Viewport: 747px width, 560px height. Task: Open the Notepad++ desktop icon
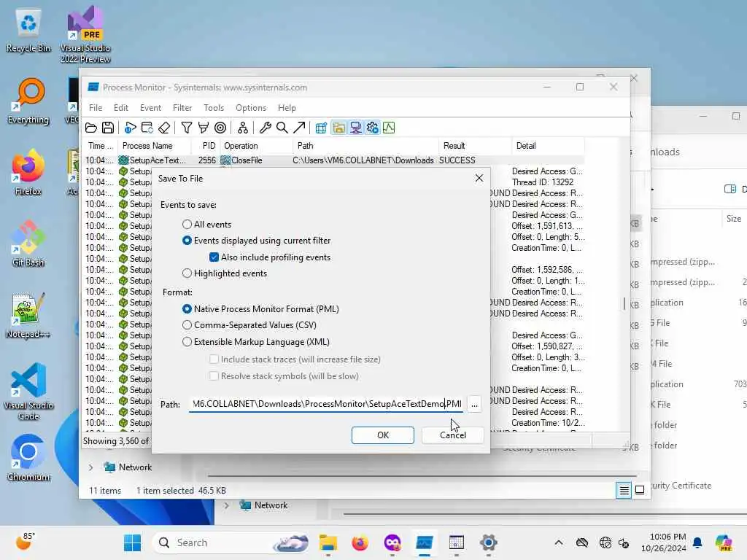click(28, 316)
